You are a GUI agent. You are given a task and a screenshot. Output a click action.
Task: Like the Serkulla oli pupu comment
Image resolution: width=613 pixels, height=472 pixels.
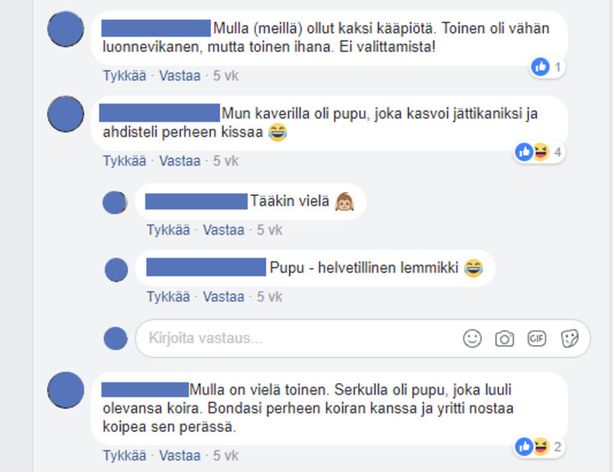(x=124, y=456)
